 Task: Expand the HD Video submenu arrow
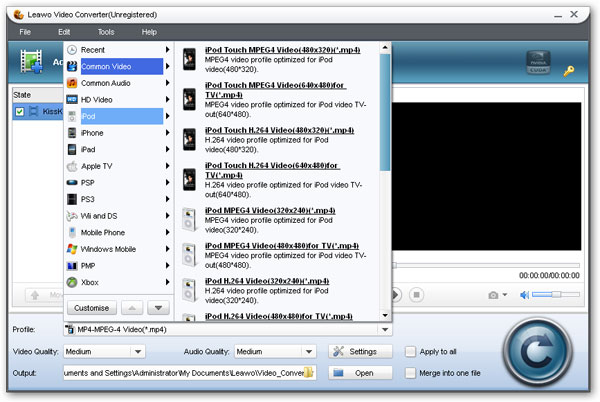(168, 99)
